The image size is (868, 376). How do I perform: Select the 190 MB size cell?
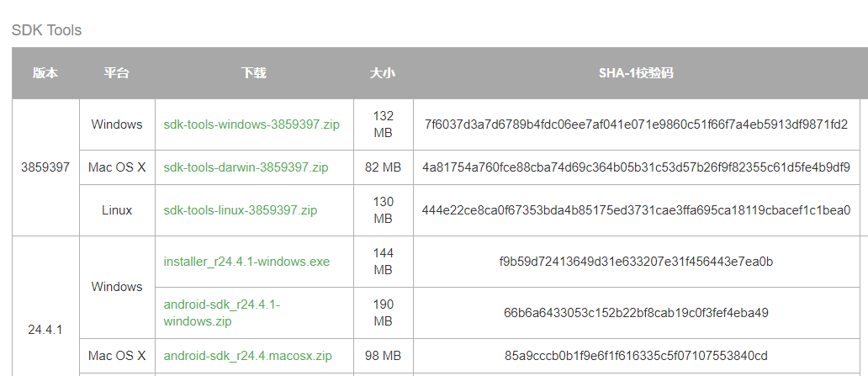tap(383, 313)
